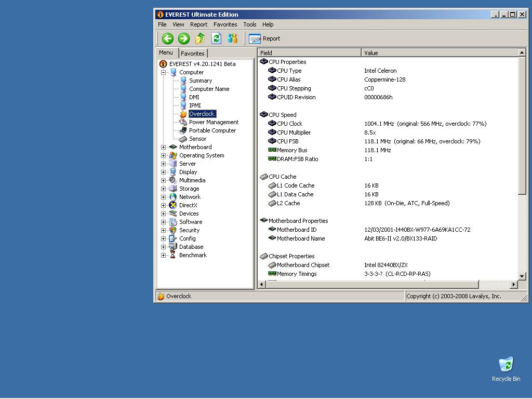The width and height of the screenshot is (532, 399).
Task: Click the green Forward arrow toolbar icon
Action: point(184,38)
